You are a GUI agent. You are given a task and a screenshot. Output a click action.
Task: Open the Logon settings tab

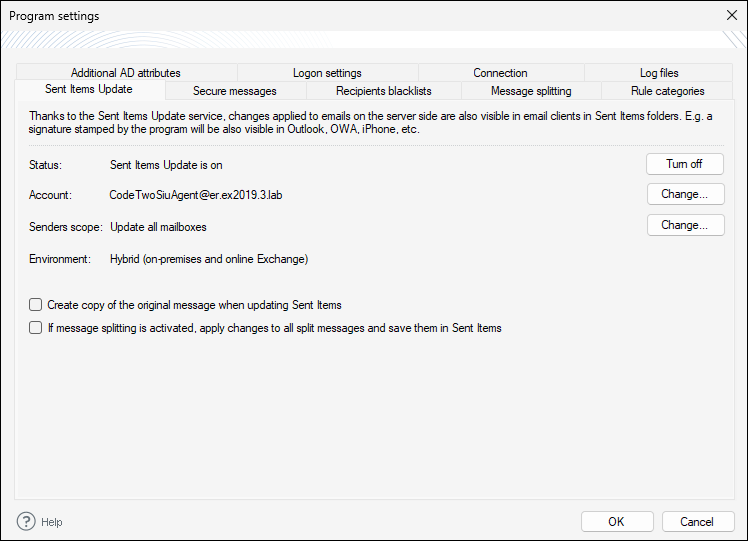click(x=327, y=73)
